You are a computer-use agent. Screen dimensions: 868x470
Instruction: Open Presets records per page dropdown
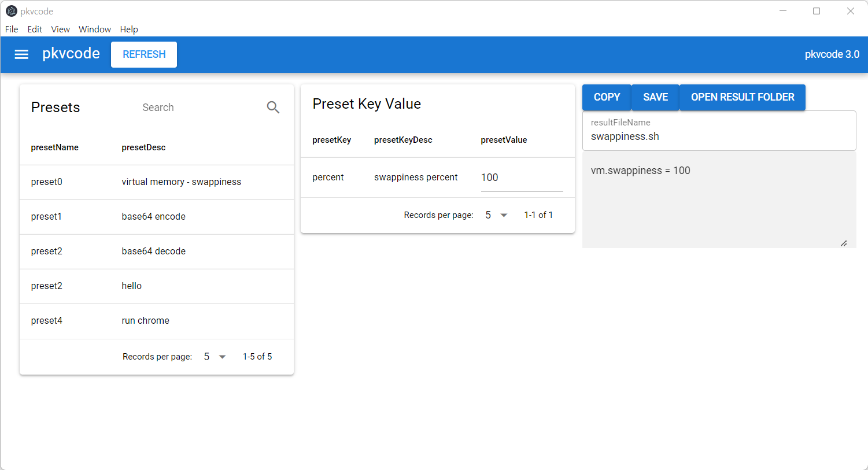pyautogui.click(x=215, y=357)
